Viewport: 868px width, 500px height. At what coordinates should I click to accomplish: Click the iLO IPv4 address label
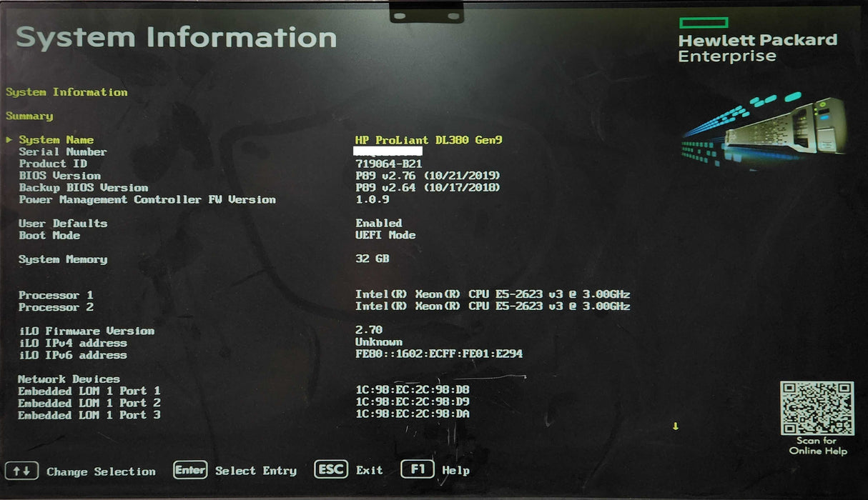(72, 343)
